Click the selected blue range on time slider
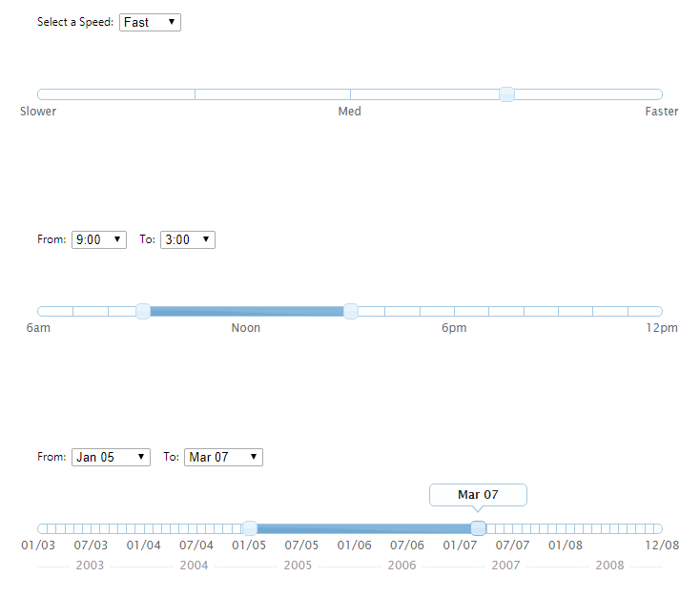700x597 pixels. tap(247, 311)
